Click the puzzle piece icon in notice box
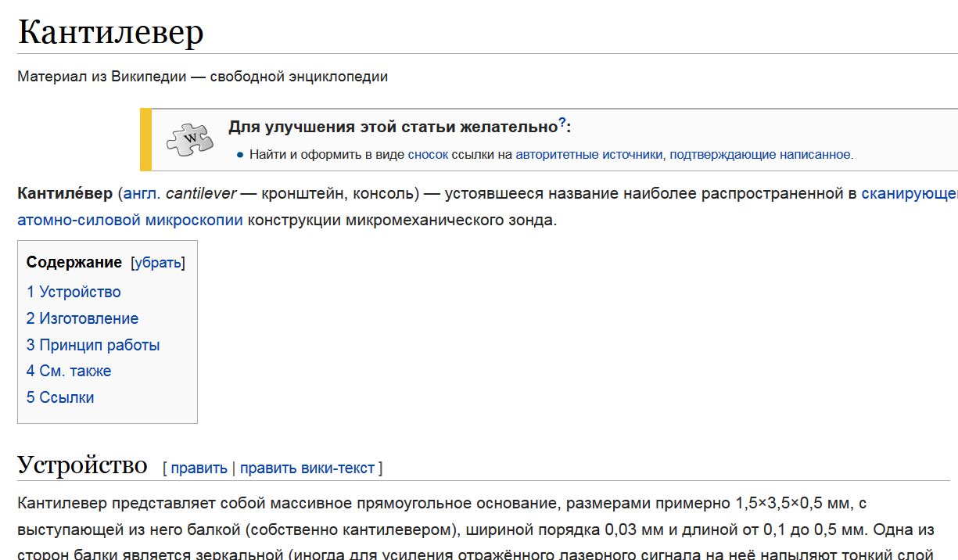 pos(189,139)
